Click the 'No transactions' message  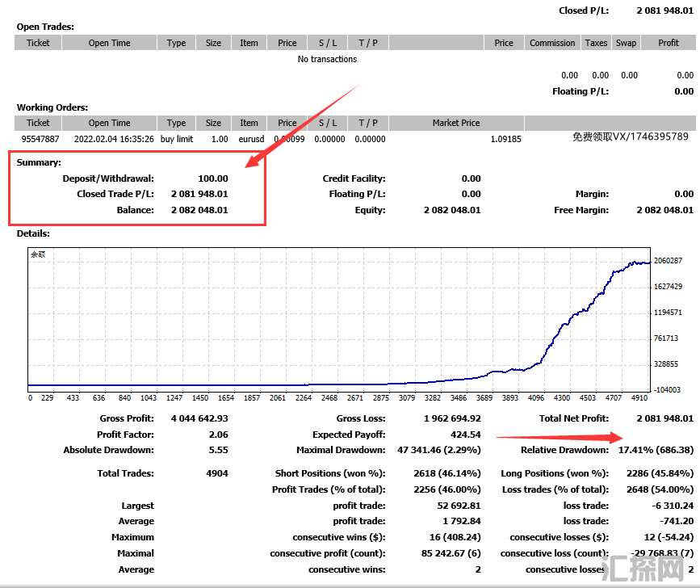(x=327, y=59)
